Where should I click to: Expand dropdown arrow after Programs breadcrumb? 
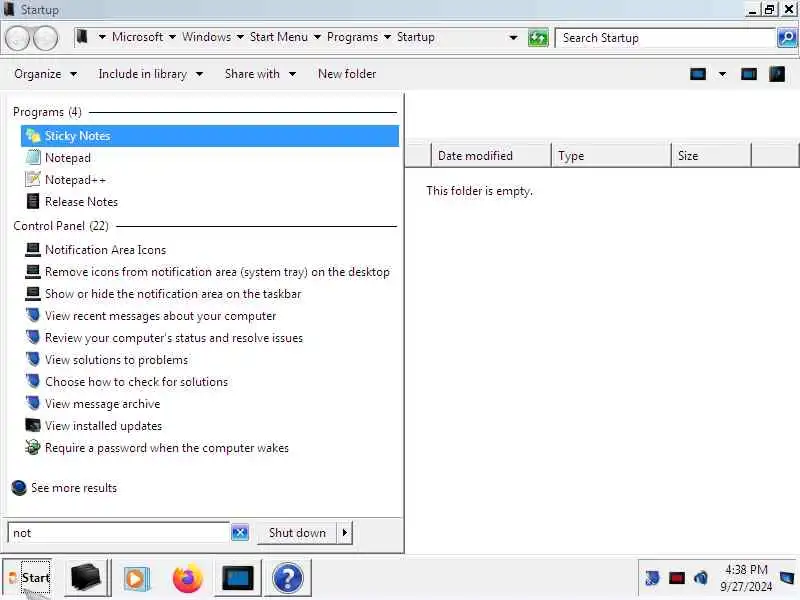pos(387,37)
